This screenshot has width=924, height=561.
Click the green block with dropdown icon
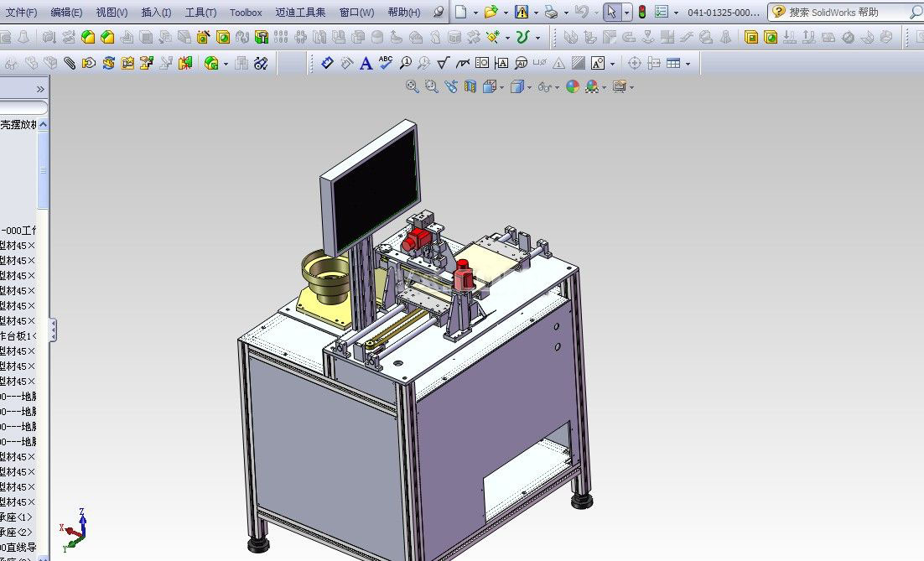click(211, 63)
